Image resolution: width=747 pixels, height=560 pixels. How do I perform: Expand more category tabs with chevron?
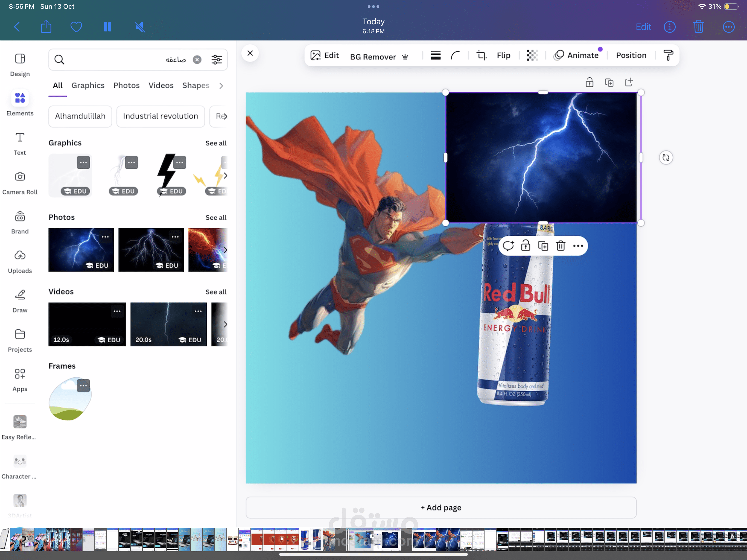click(x=221, y=86)
